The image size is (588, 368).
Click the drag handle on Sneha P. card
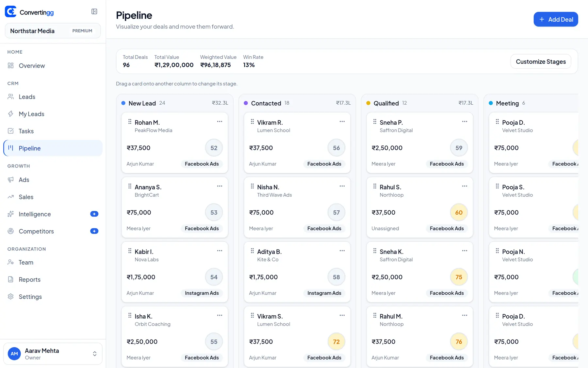(375, 122)
